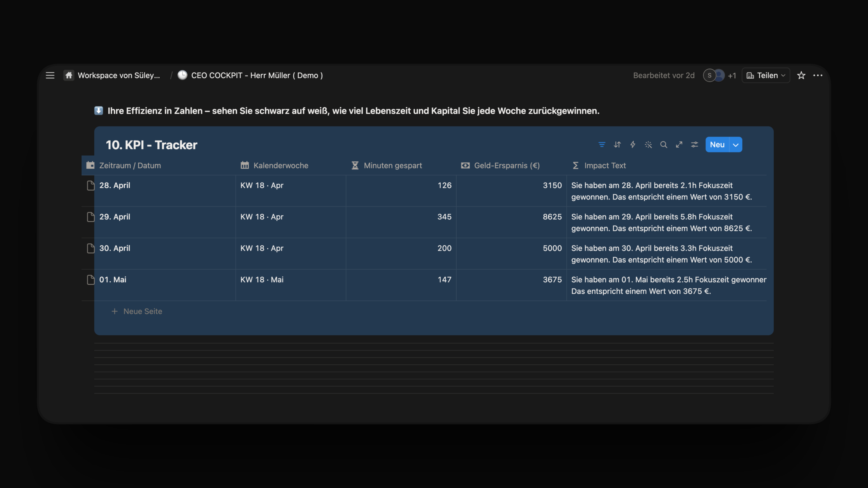The width and height of the screenshot is (868, 488).
Task: Open view settings sliders icon
Action: tap(694, 145)
